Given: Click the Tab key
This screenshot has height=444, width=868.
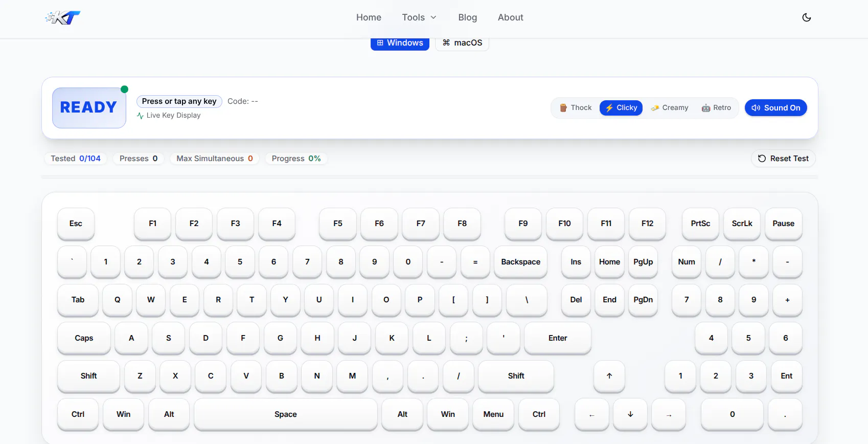Looking at the screenshot, I should tap(78, 300).
